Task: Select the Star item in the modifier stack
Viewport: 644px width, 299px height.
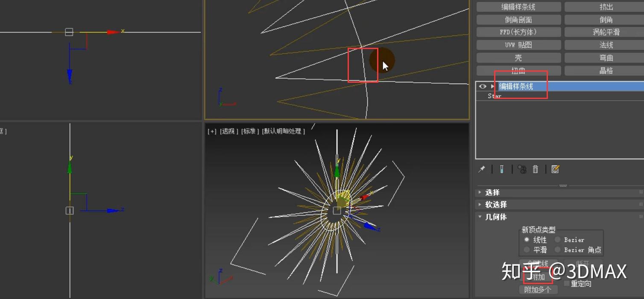Action: 494,96
